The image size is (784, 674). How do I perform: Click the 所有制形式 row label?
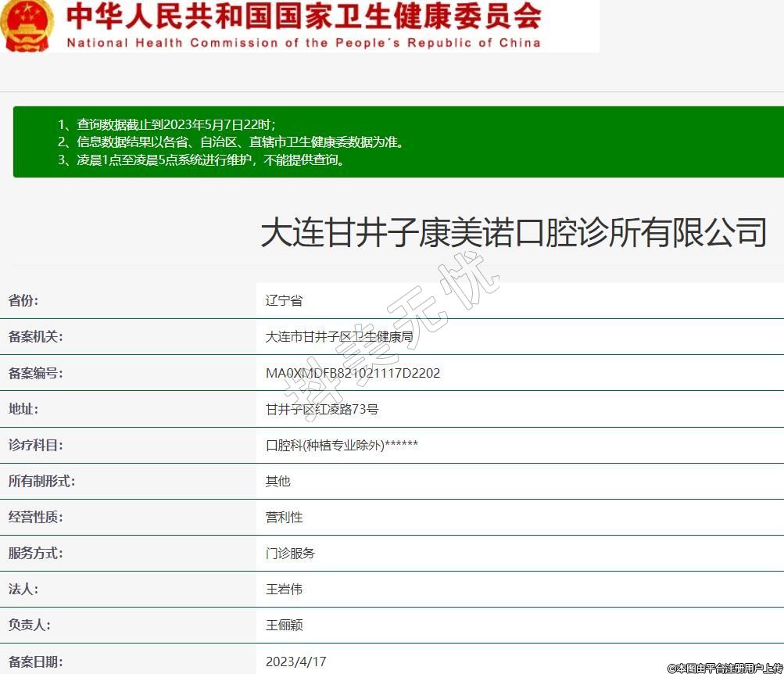(42, 481)
